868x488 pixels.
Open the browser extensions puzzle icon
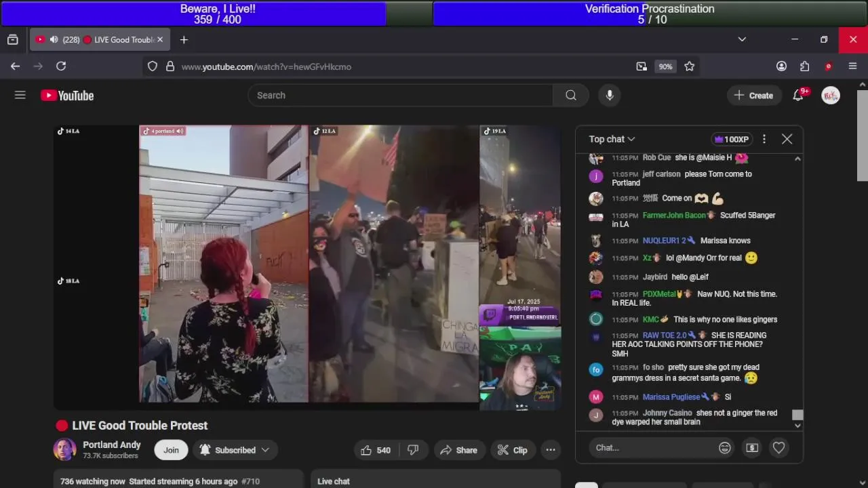(x=805, y=66)
